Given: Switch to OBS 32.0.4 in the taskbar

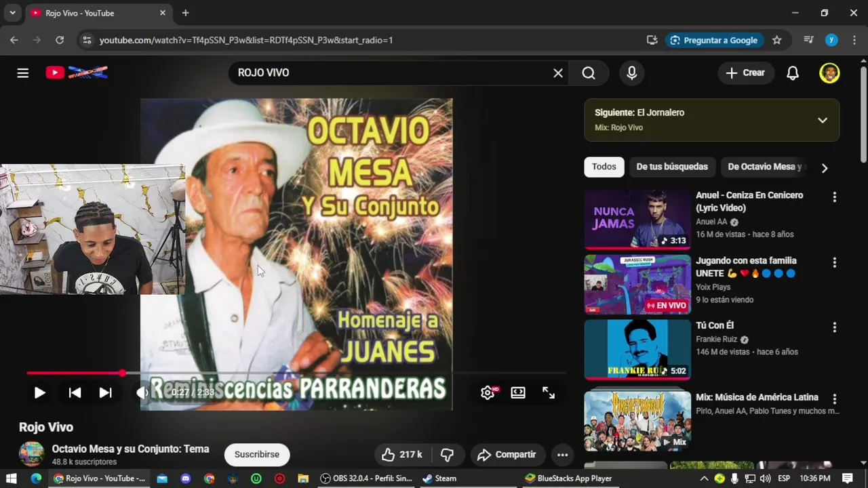Looking at the screenshot, I should coord(366,479).
